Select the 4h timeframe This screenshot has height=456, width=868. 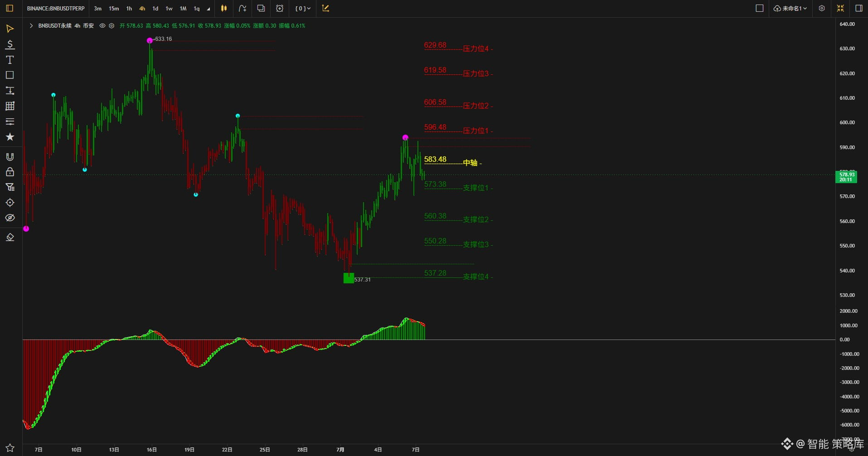142,9
